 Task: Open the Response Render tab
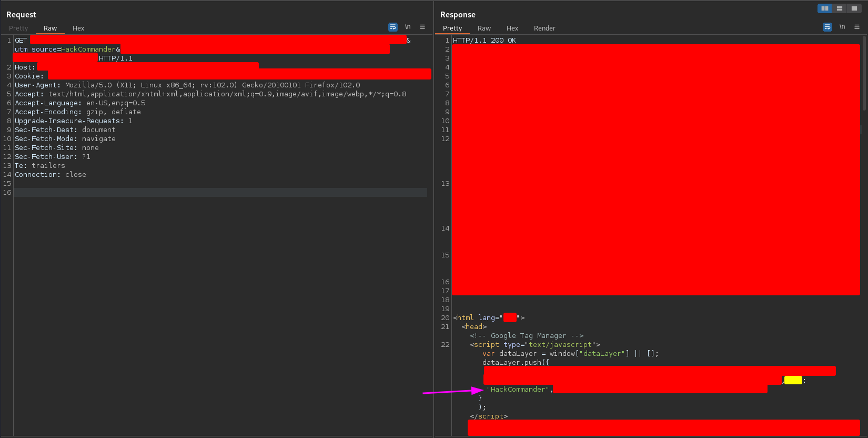pos(544,28)
